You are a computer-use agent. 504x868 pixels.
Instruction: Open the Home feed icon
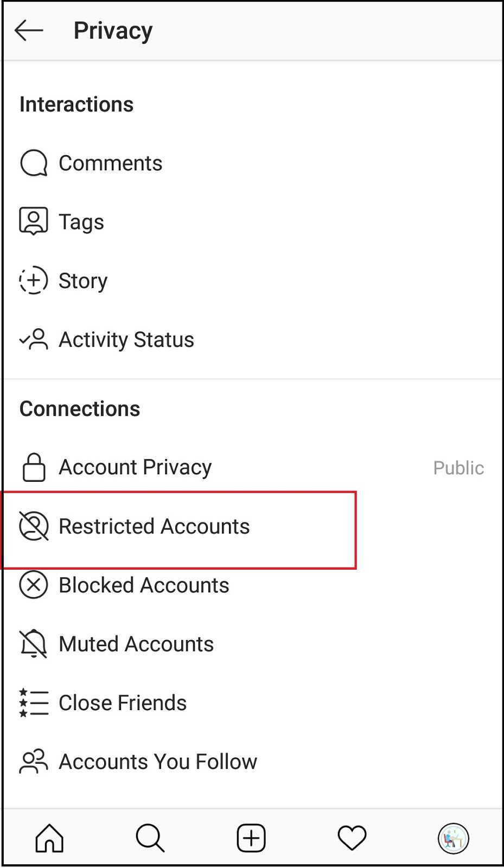click(49, 837)
